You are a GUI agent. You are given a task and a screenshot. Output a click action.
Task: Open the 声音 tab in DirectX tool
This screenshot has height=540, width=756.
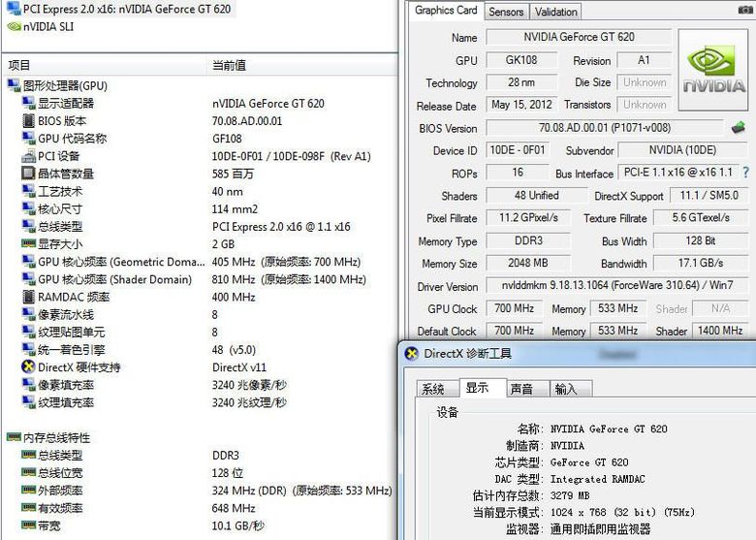click(521, 389)
